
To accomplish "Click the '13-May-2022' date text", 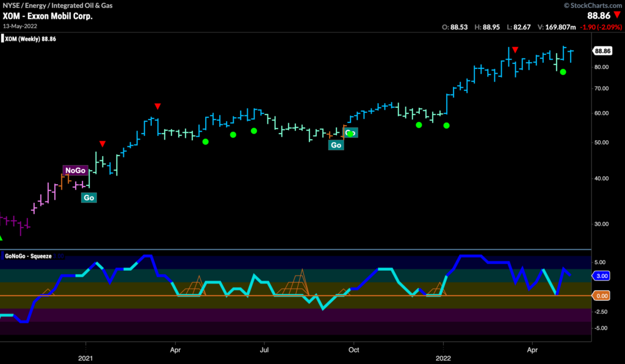I will [x=20, y=26].
